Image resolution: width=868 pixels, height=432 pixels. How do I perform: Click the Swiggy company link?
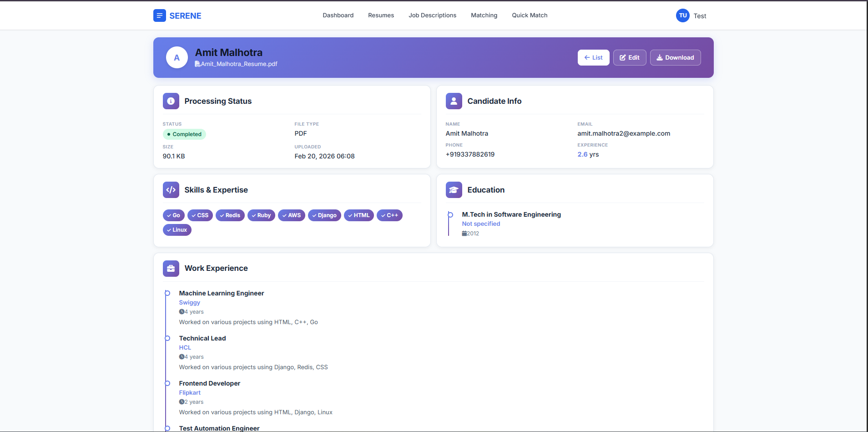(189, 303)
